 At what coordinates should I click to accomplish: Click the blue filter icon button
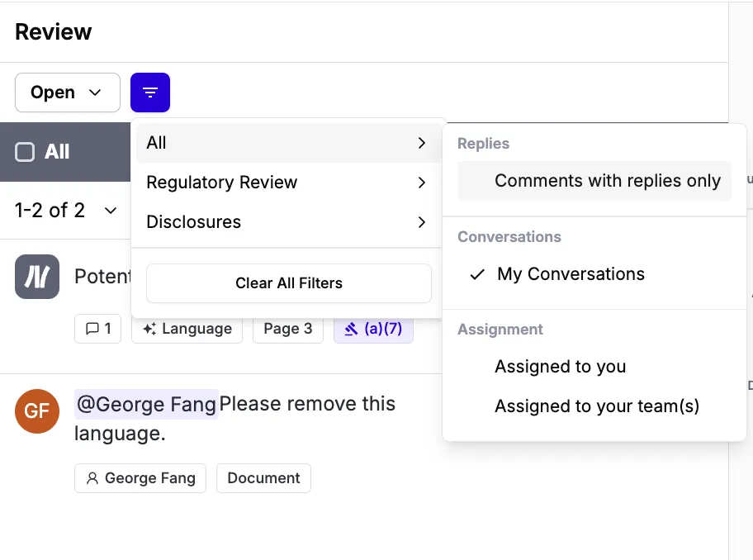pyautogui.click(x=149, y=93)
